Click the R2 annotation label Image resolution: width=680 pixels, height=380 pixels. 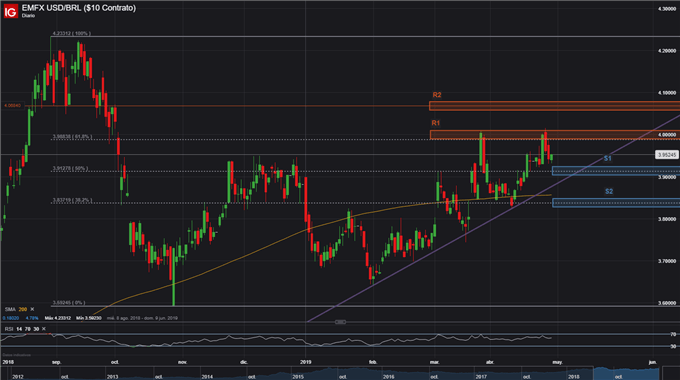coord(437,95)
